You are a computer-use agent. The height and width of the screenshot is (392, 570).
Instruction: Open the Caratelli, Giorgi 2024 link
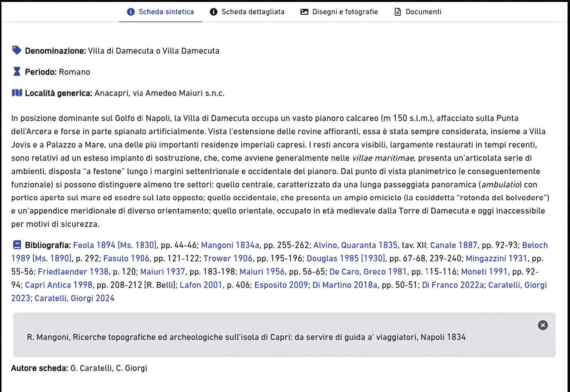click(74, 298)
